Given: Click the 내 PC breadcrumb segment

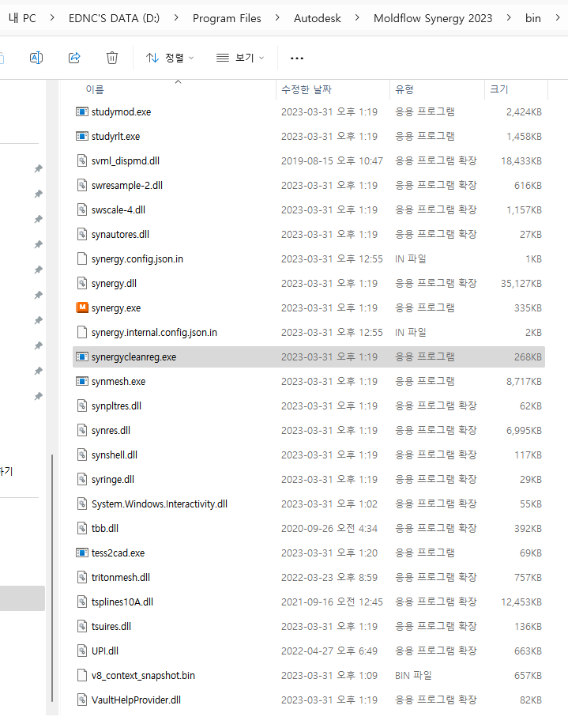Looking at the screenshot, I should (22, 18).
